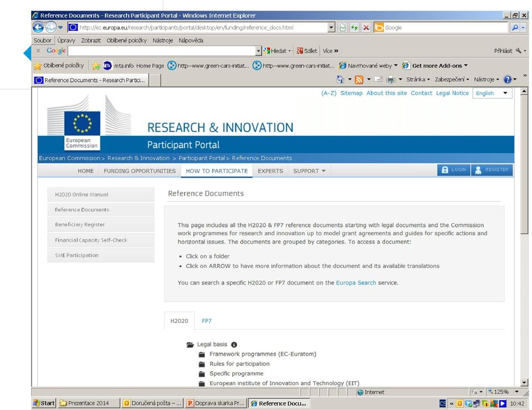The width and height of the screenshot is (532, 410).
Task: Click the Europa Search link
Action: click(x=356, y=282)
